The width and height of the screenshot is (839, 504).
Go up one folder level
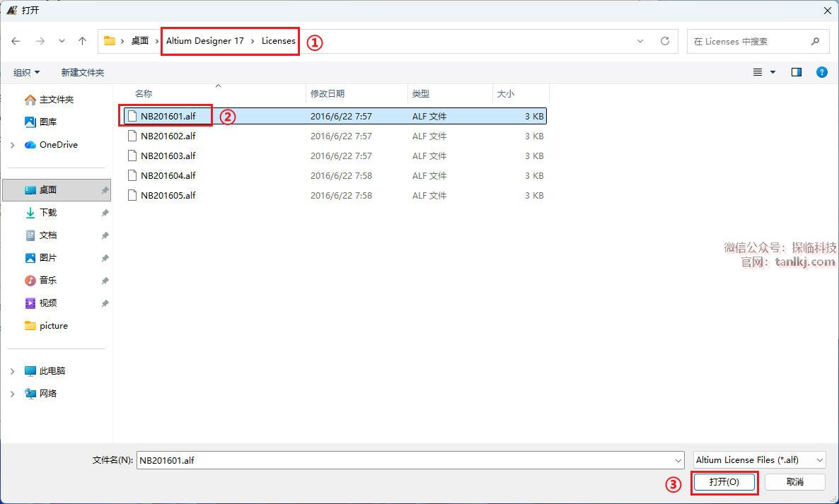tap(82, 41)
